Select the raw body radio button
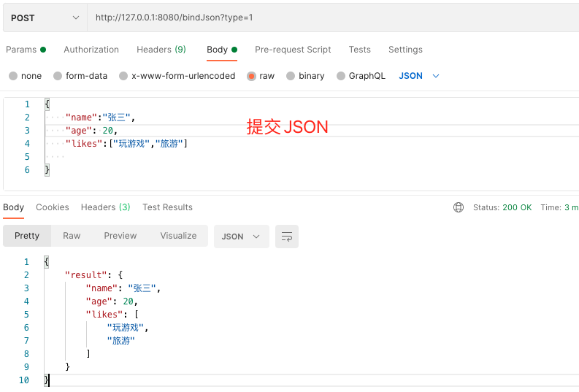Viewport: 579px width, 392px height. point(252,76)
